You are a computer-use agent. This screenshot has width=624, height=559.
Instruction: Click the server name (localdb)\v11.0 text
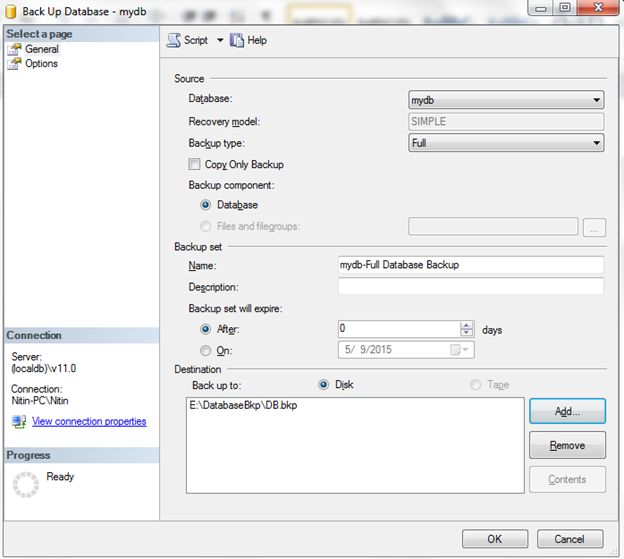click(44, 368)
